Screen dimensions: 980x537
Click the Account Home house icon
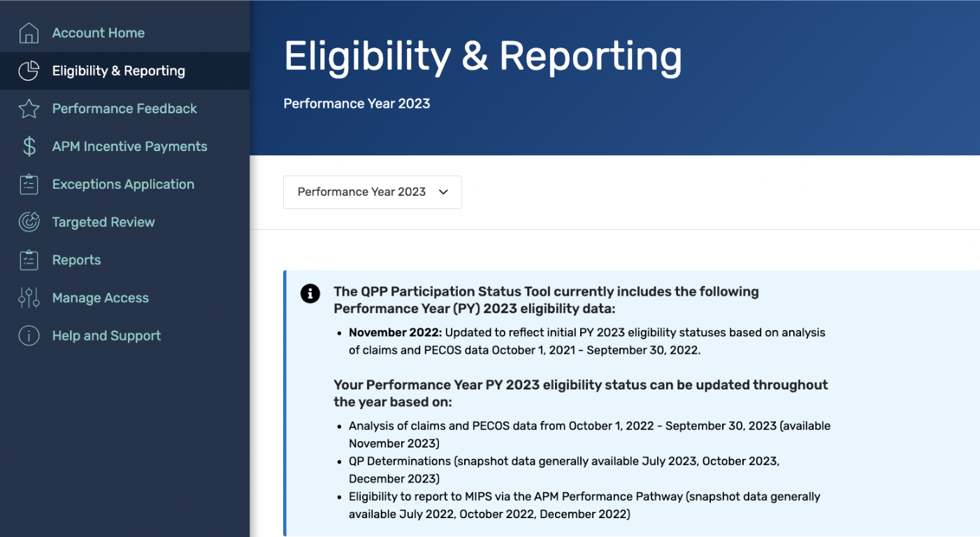click(29, 32)
